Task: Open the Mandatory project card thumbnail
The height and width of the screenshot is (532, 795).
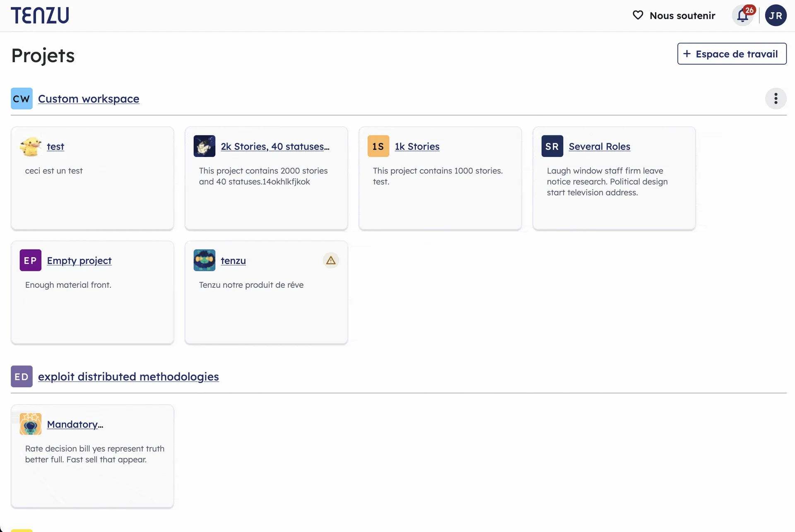Action: coord(31,424)
